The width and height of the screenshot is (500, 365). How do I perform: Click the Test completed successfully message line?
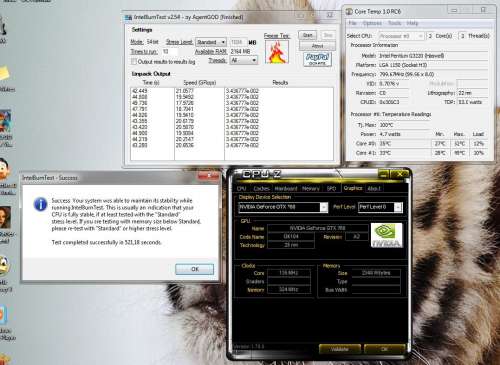pos(106,242)
